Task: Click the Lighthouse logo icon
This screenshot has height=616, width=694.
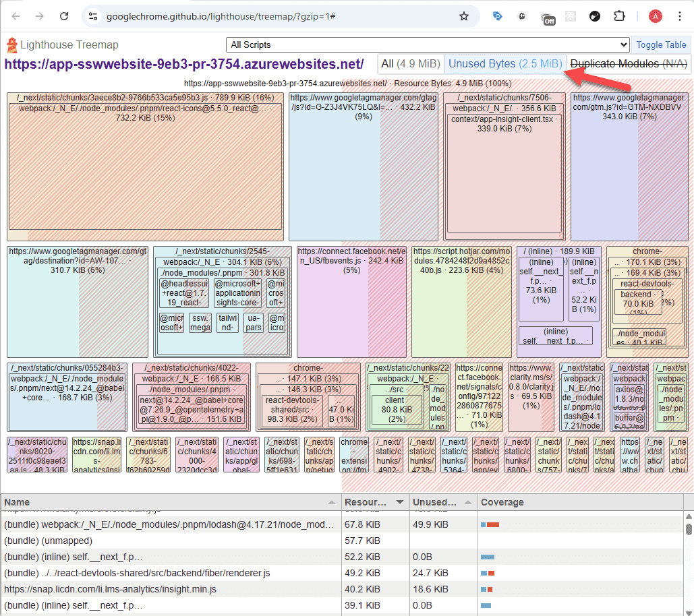Action: (11, 45)
